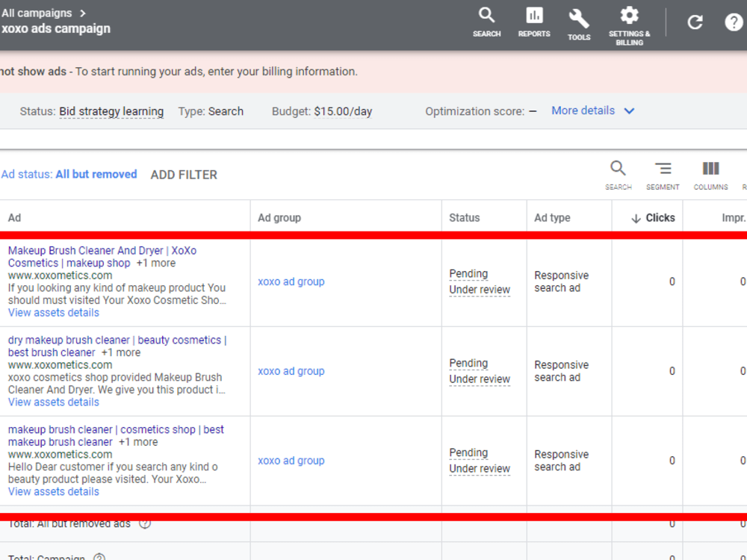747x560 pixels.
Task: Open the Search tool in top bar
Action: 486,22
